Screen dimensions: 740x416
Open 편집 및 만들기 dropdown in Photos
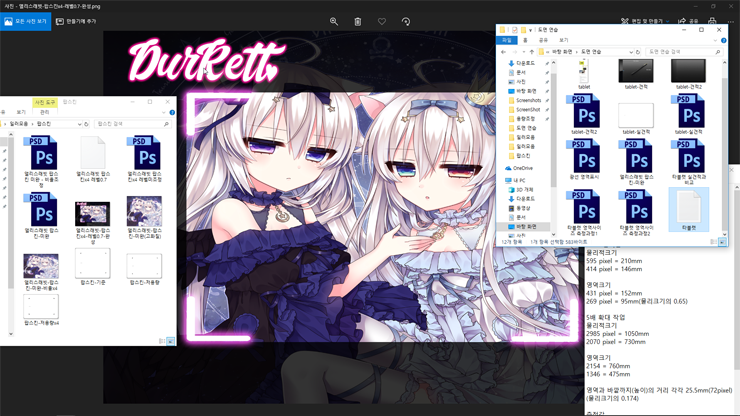[x=645, y=21]
